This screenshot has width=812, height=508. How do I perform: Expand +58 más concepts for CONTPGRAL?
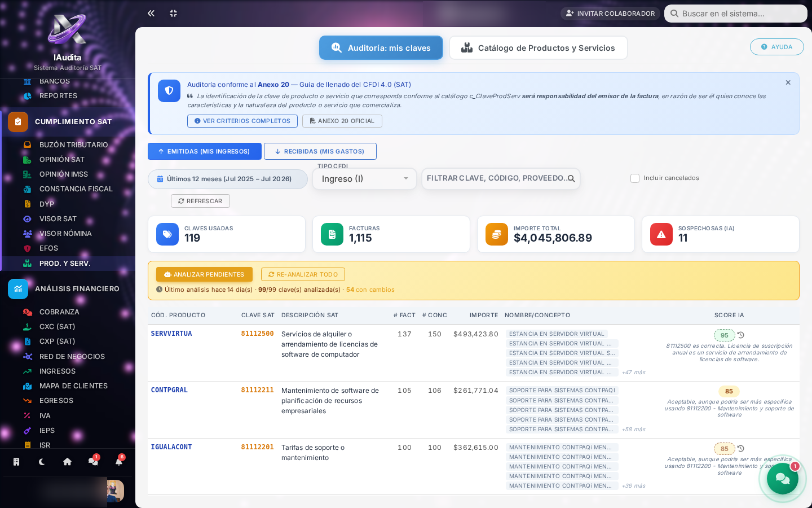tap(633, 430)
